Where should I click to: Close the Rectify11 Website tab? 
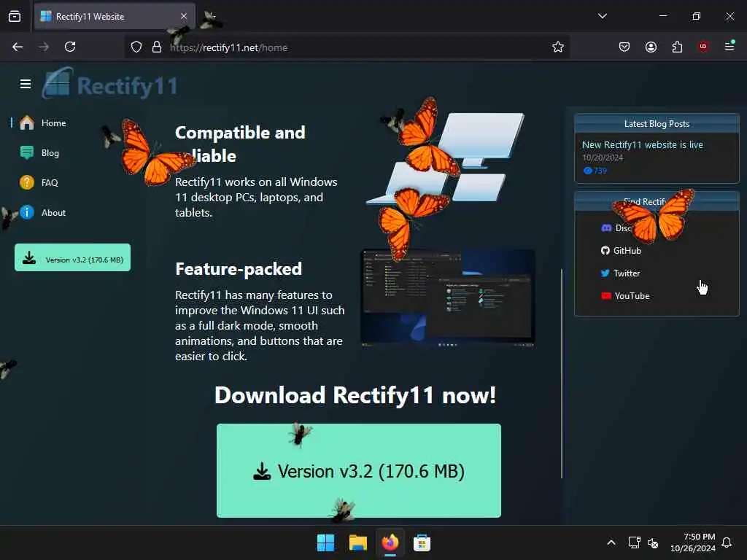click(x=184, y=16)
